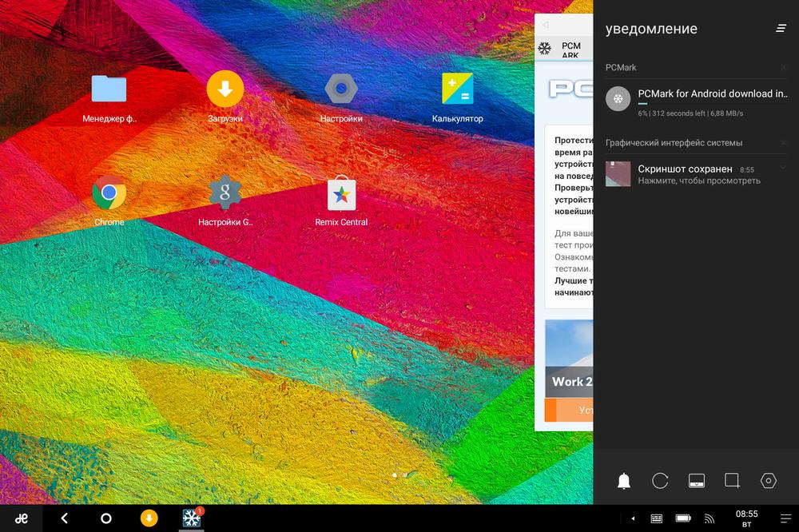The image size is (799, 532).
Task: Open the Chrome browser app
Action: tap(109, 193)
